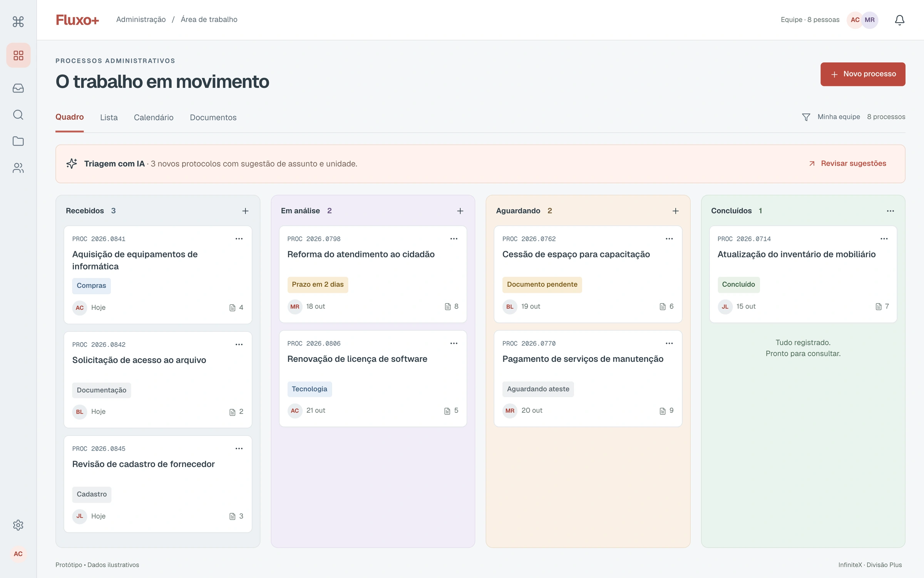This screenshot has width=924, height=578.
Task: Click MR avatar in team header
Action: point(870,20)
